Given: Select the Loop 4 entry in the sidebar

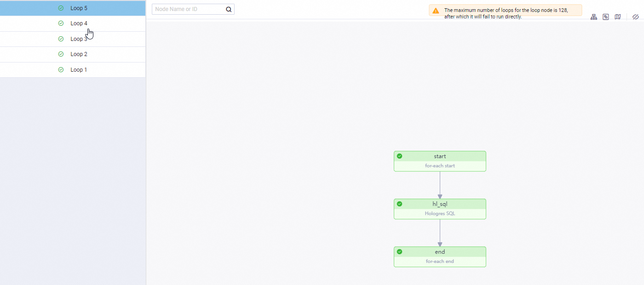Looking at the screenshot, I should click(78, 23).
